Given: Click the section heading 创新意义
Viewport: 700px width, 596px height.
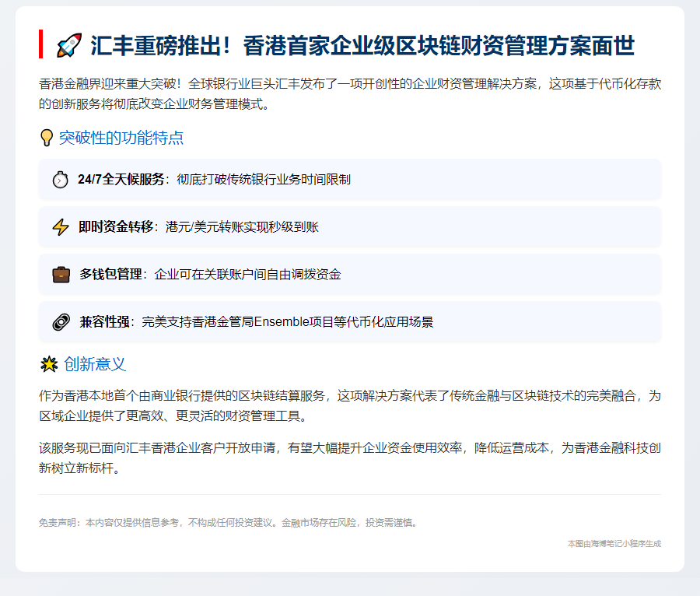Looking at the screenshot, I should 95,364.
